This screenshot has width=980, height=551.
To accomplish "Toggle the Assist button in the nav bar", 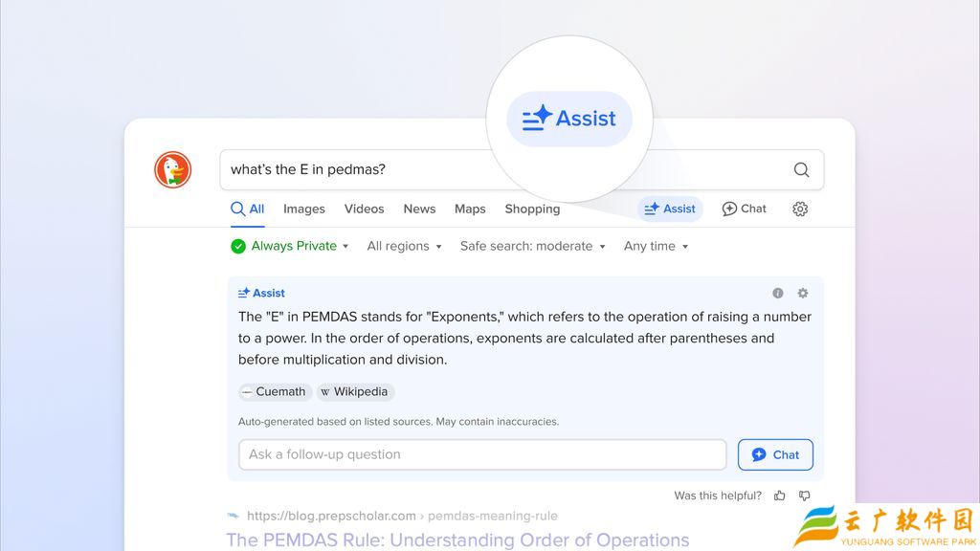I will (x=670, y=209).
